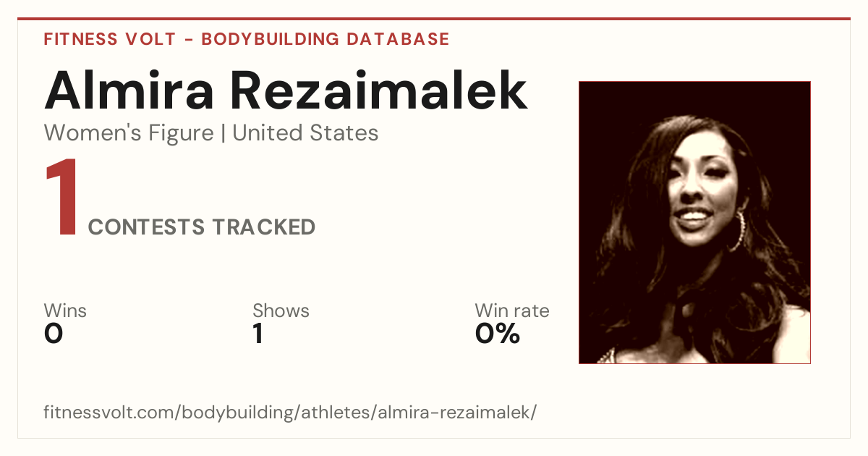Select the United States country label
This screenshot has height=456, width=868.
pyautogui.click(x=305, y=133)
